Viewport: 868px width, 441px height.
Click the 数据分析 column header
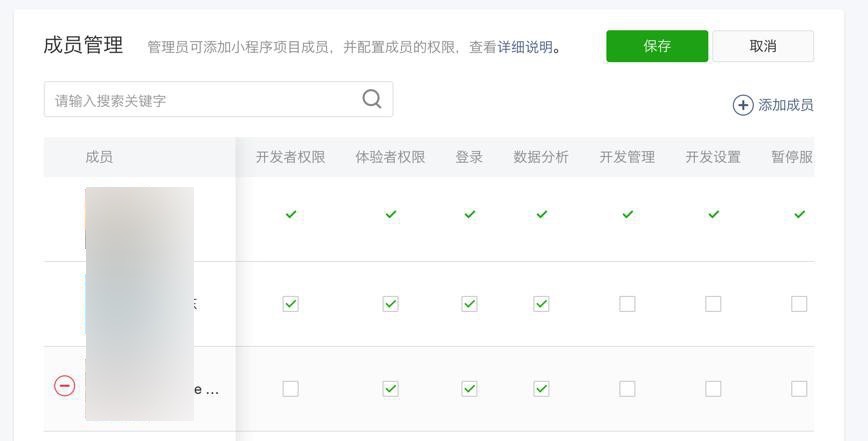point(541,157)
